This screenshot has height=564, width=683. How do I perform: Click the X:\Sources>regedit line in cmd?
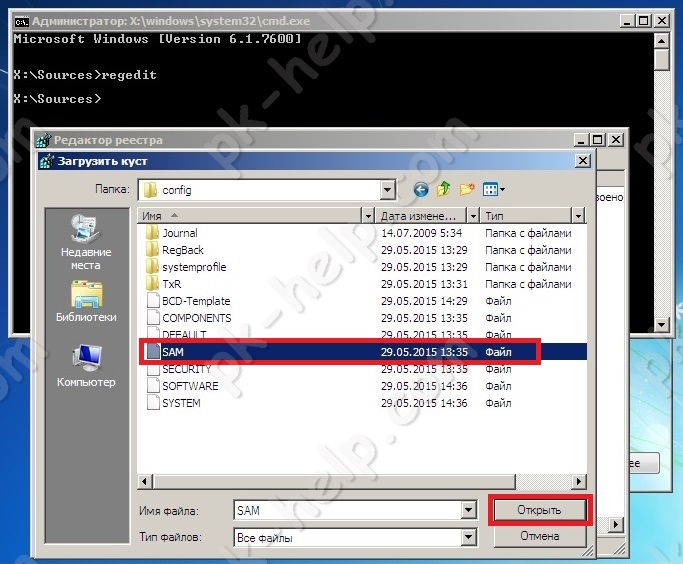click(85, 75)
